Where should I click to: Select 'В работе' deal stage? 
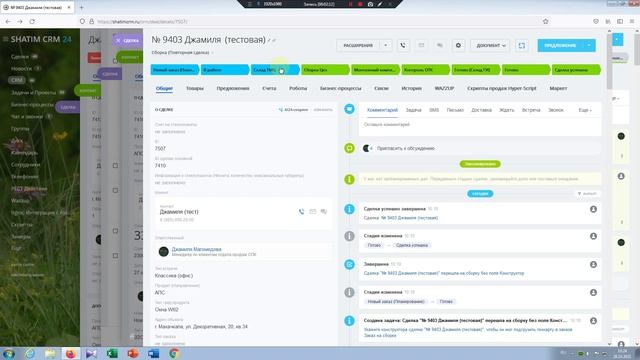pyautogui.click(x=225, y=70)
